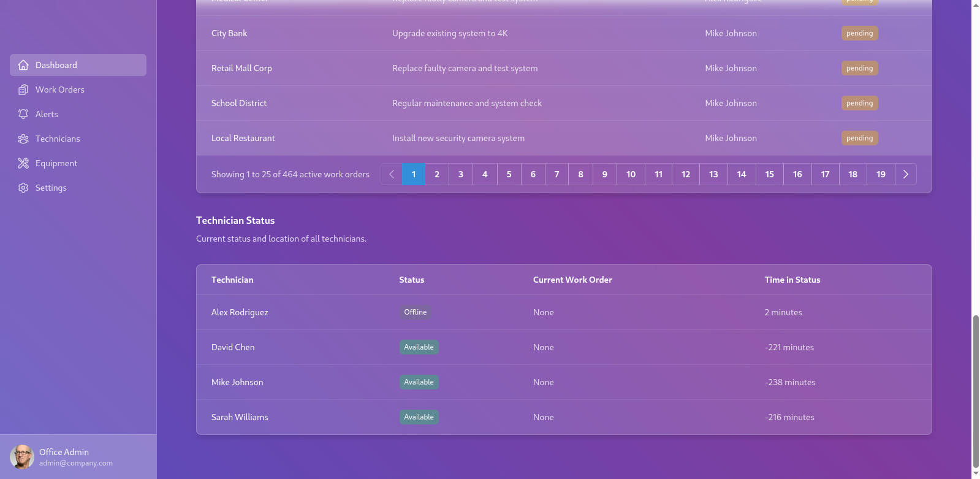Select page 1 in pagination
The image size is (980, 479).
coord(414,174)
